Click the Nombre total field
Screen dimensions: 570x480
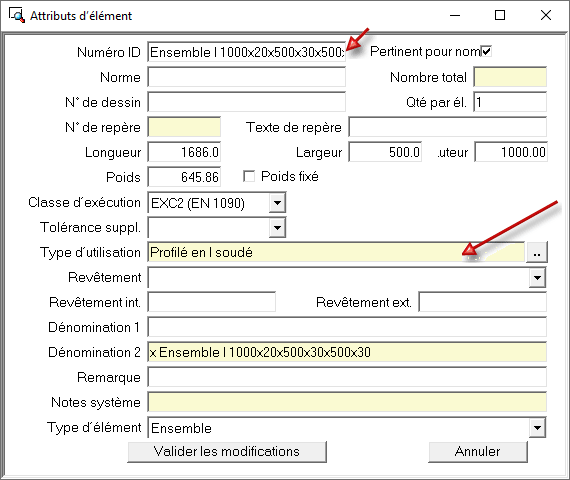(510, 77)
